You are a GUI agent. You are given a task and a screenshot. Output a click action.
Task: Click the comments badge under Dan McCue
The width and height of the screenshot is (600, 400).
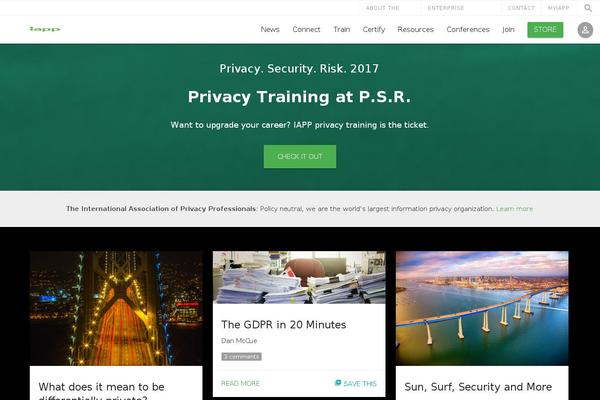click(241, 356)
